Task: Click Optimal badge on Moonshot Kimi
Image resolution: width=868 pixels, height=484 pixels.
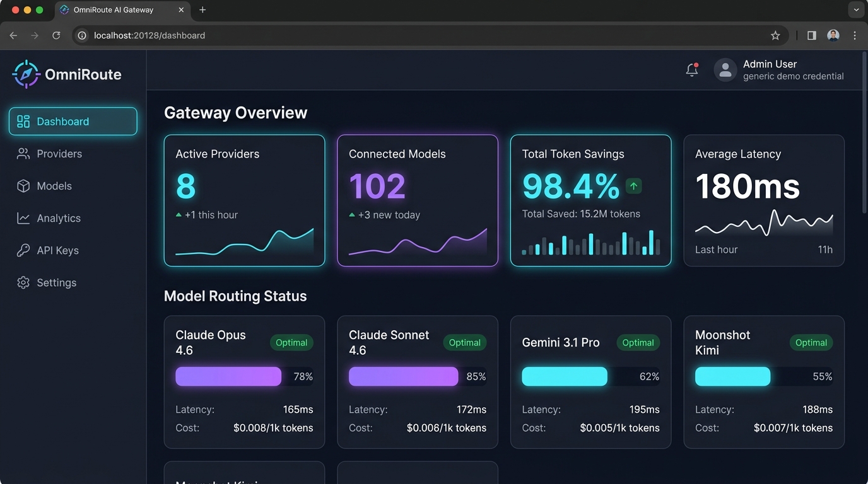Action: [811, 343]
